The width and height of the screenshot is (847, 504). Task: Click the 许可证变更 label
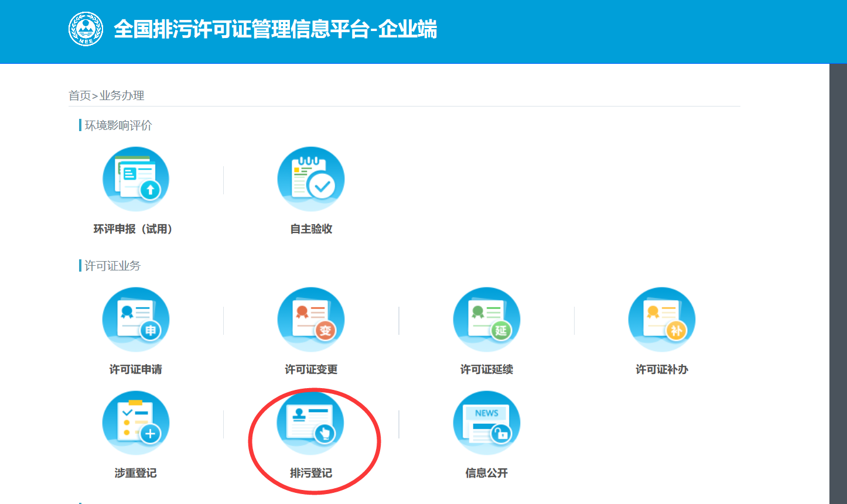(311, 369)
